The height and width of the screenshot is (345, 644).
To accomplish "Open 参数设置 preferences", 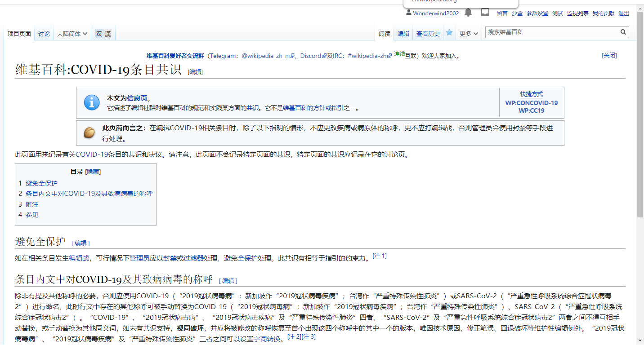I will (x=537, y=13).
